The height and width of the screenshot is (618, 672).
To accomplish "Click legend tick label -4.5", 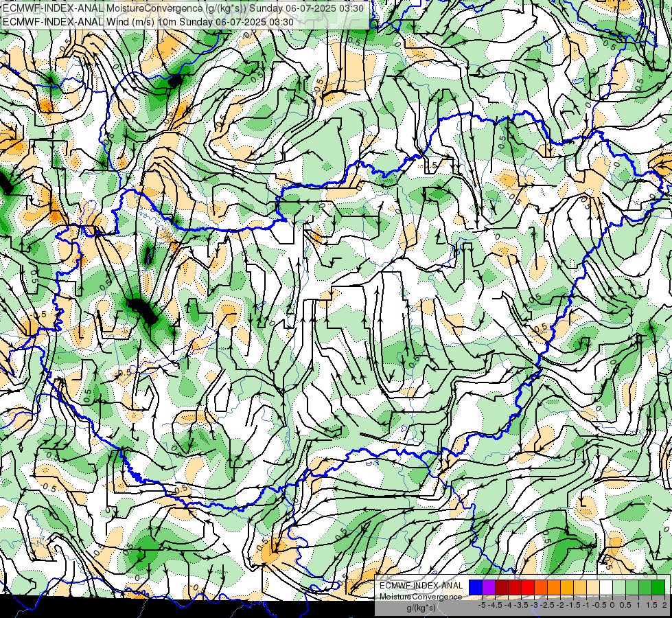I will [495, 605].
